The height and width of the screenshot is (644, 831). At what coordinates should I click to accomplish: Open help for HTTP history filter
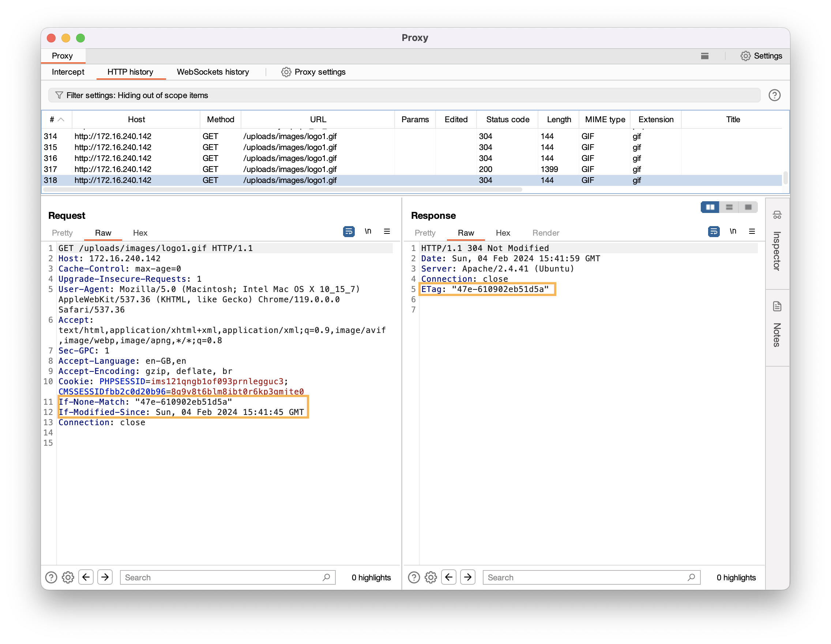click(x=774, y=95)
